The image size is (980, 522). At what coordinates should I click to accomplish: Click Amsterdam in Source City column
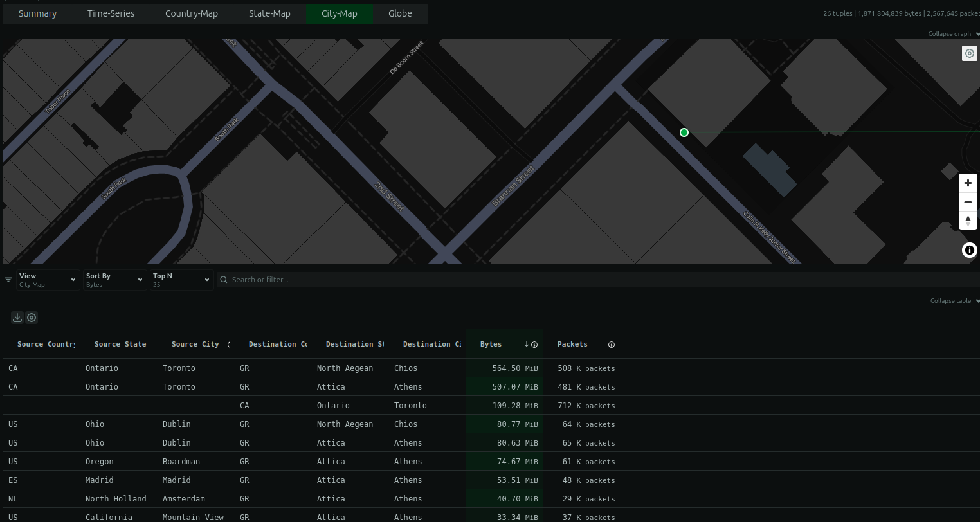(x=184, y=499)
